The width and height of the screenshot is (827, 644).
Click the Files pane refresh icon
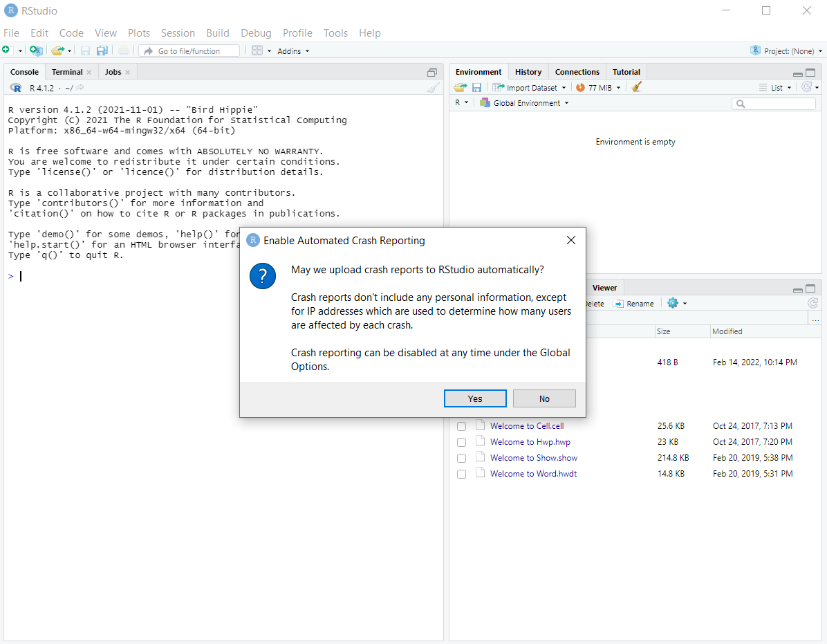(812, 303)
